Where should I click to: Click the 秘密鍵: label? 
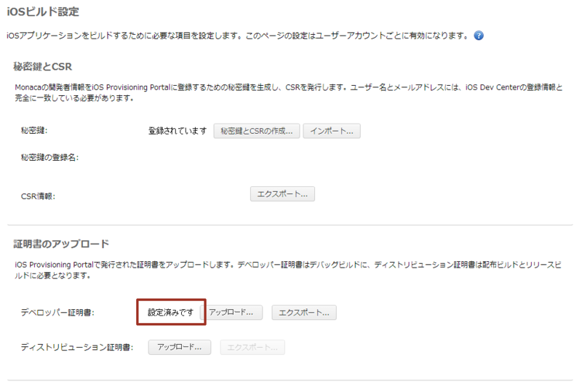(34, 131)
